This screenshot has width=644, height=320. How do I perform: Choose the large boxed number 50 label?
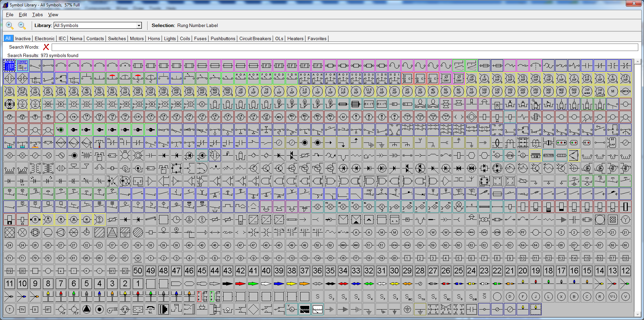138,271
